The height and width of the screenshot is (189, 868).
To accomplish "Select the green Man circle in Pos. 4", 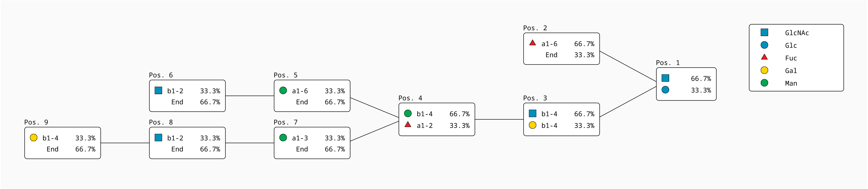I will [408, 113].
